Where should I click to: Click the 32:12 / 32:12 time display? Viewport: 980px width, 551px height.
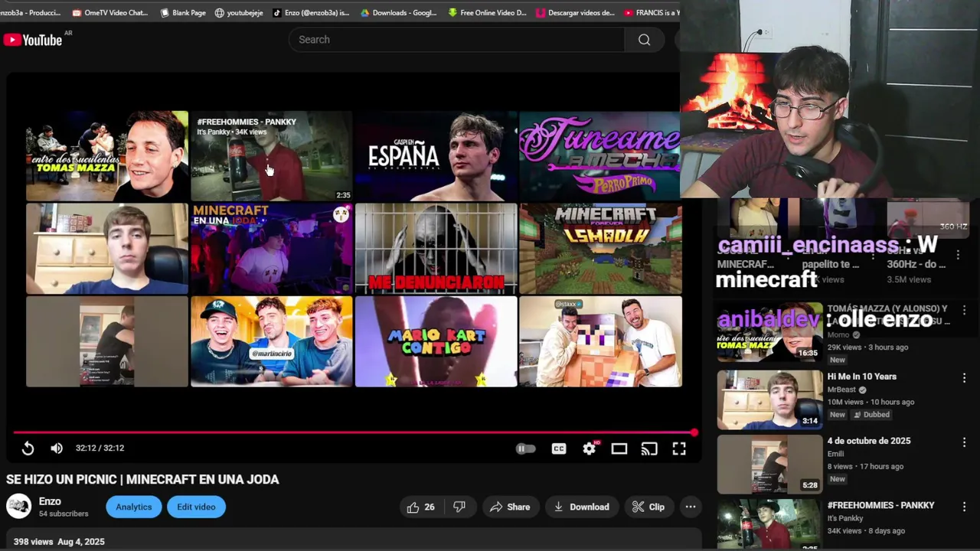pyautogui.click(x=100, y=448)
